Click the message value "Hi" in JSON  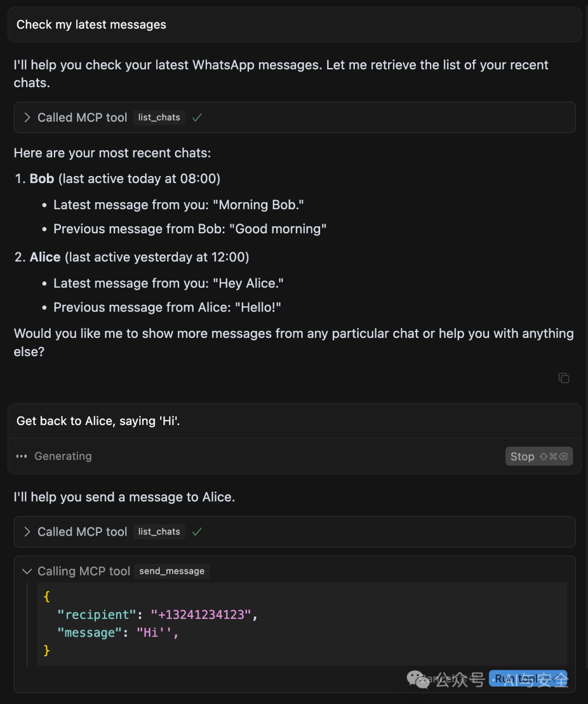pyautogui.click(x=154, y=633)
